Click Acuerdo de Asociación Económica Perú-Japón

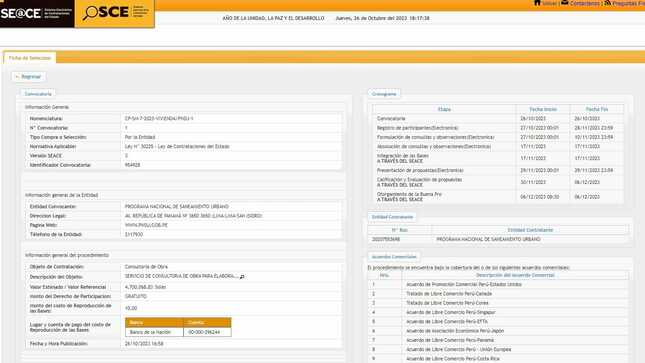(455, 331)
